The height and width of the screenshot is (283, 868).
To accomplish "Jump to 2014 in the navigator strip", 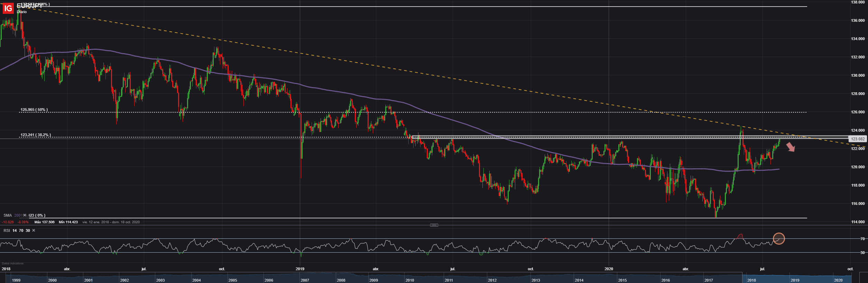I will point(579,280).
